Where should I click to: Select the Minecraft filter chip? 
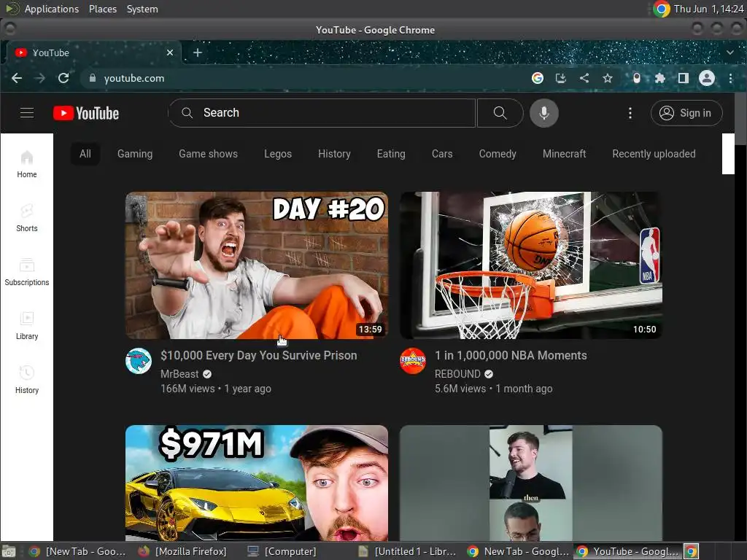564,154
